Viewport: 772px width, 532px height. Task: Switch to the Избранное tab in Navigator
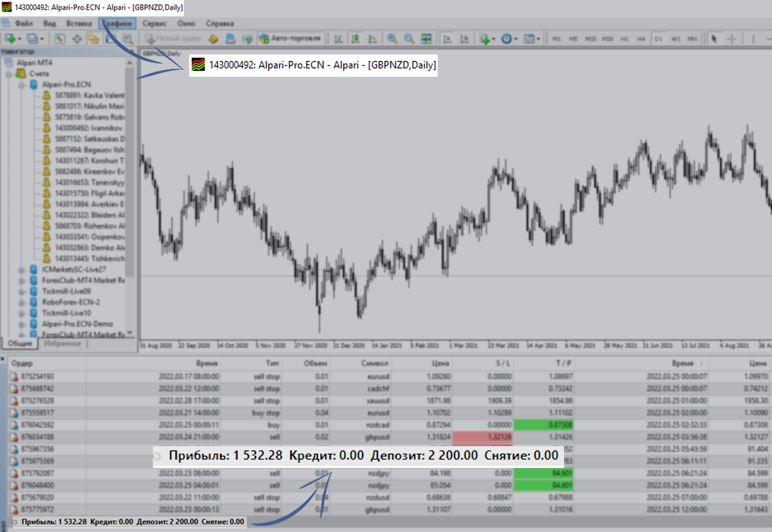click(63, 344)
